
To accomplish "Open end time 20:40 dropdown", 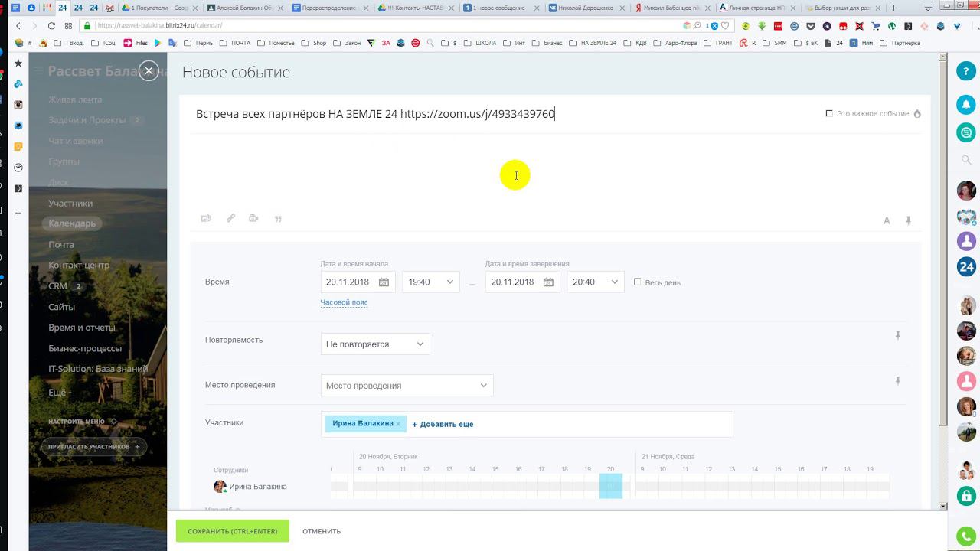I will click(x=596, y=282).
